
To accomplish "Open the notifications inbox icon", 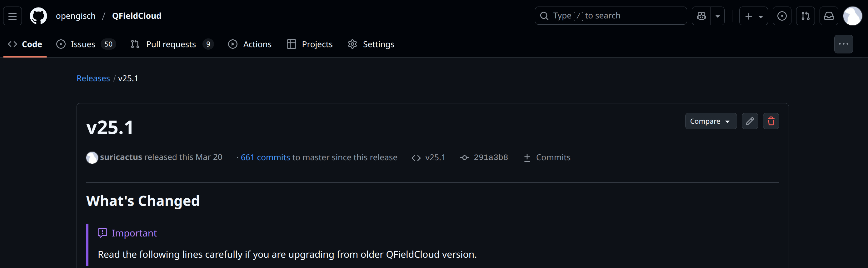I will pos(829,16).
